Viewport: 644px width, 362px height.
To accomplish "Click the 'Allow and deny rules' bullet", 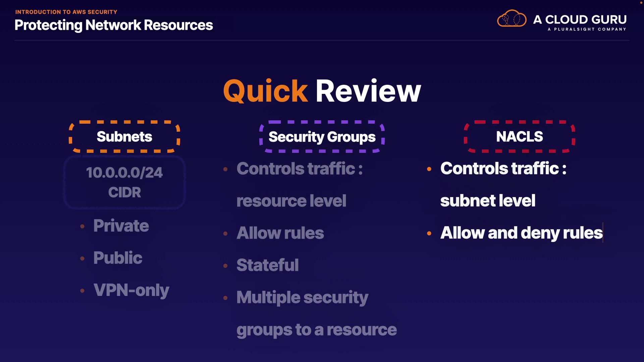I will 521,233.
